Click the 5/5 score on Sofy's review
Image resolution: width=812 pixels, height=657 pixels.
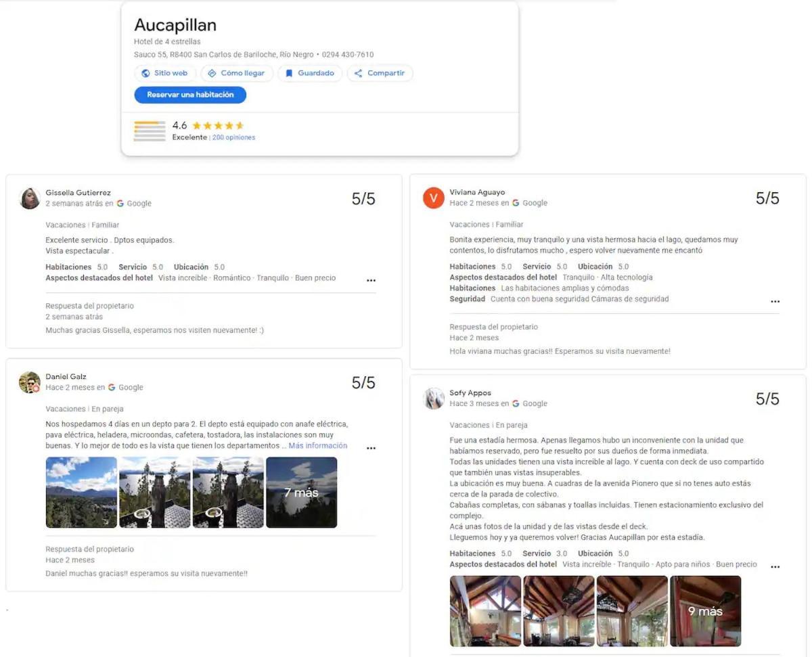pyautogui.click(x=767, y=399)
